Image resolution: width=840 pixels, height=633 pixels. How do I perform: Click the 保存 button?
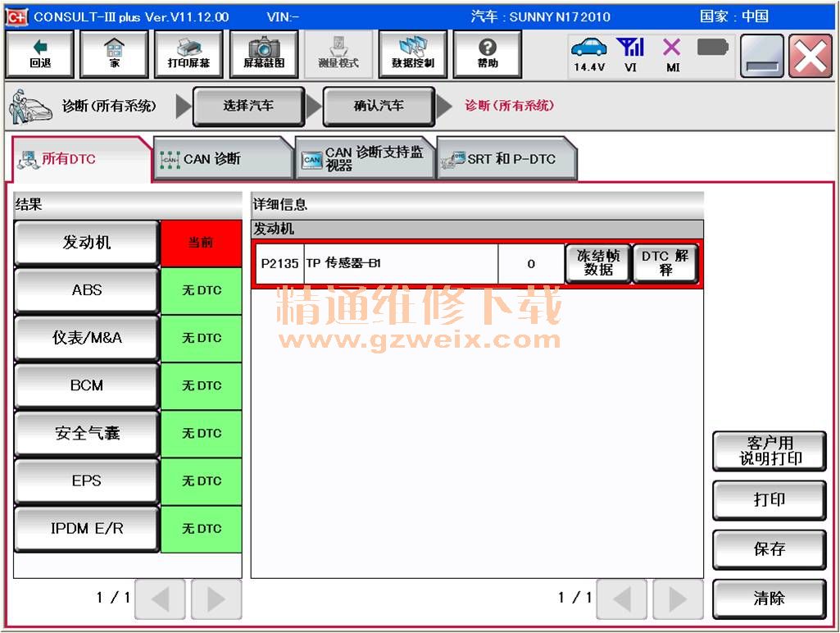pyautogui.click(x=769, y=549)
